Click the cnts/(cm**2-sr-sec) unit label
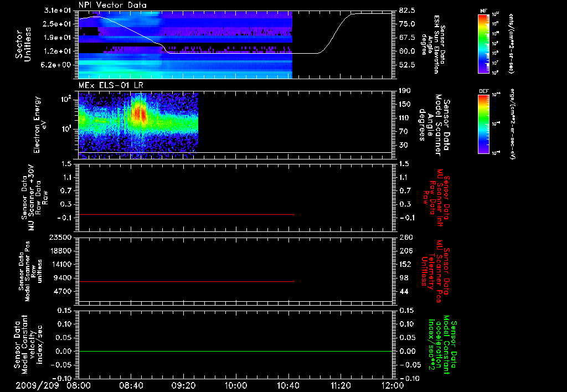The image size is (567, 392). (x=511, y=44)
